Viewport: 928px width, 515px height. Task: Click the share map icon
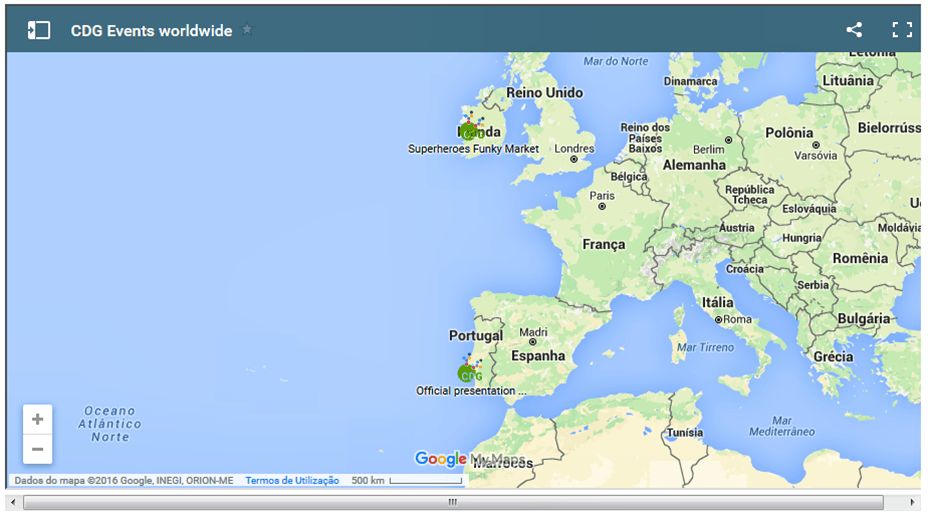coord(854,30)
